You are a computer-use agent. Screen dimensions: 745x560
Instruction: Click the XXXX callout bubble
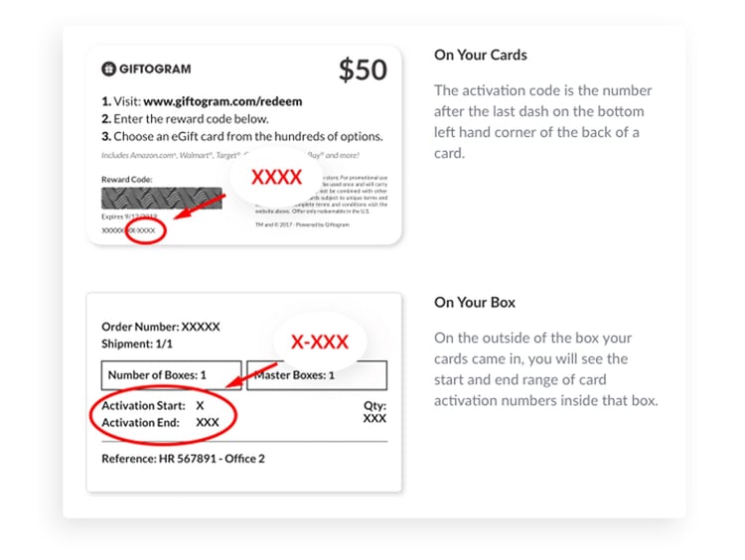point(276,177)
